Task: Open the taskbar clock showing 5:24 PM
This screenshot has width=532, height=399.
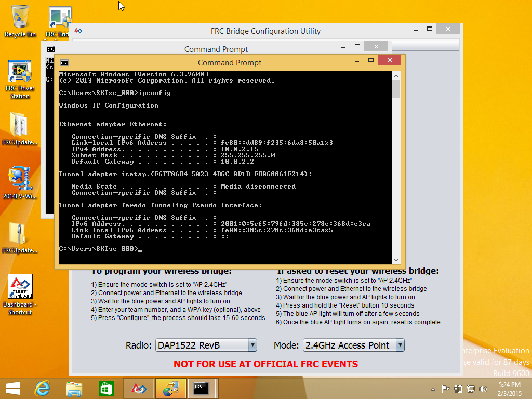Action: click(x=510, y=389)
